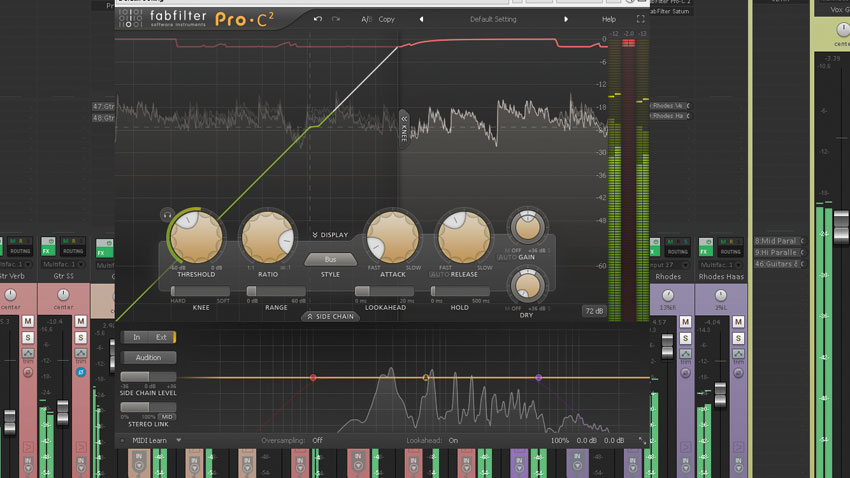850x478 pixels.
Task: Open the envelope icon on Gtr $$
Action: pyautogui.click(x=81, y=353)
